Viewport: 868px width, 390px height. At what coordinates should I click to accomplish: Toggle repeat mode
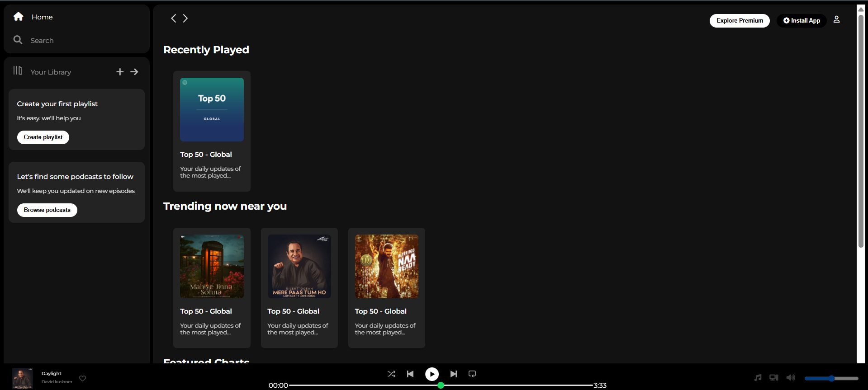click(472, 374)
